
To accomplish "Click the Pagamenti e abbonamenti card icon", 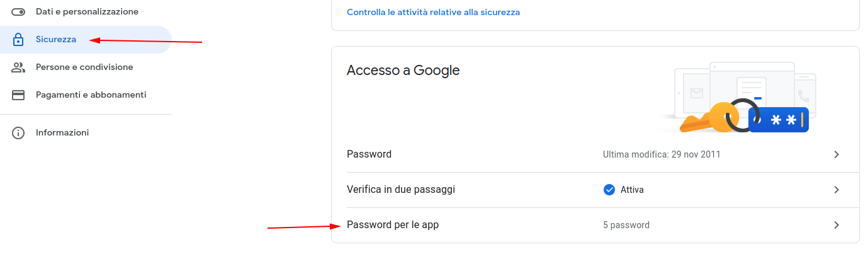I will tap(18, 95).
